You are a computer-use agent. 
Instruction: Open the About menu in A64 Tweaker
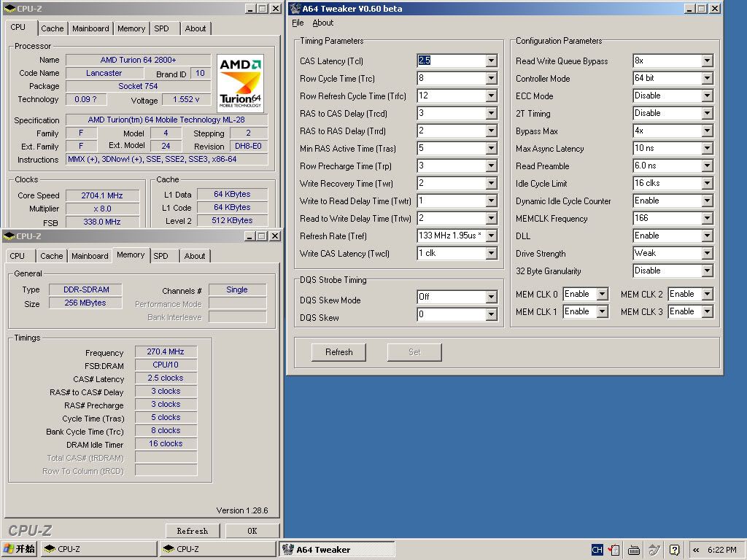pyautogui.click(x=323, y=23)
